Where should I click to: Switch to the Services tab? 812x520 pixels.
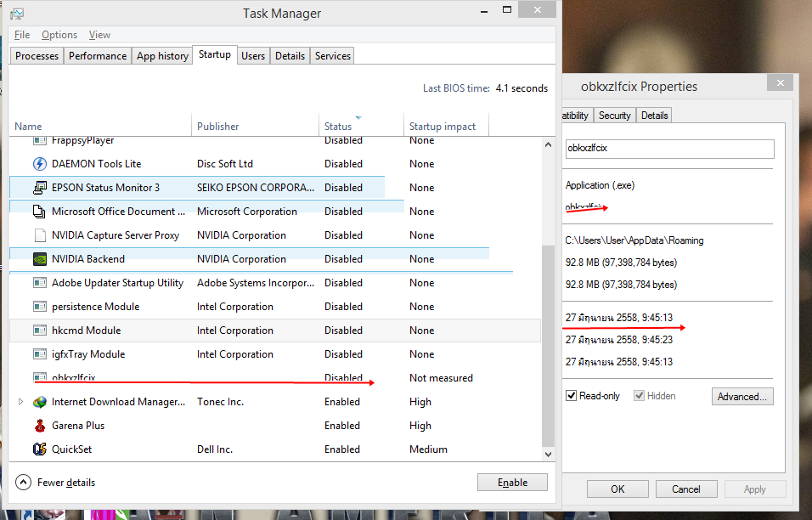pyautogui.click(x=332, y=56)
